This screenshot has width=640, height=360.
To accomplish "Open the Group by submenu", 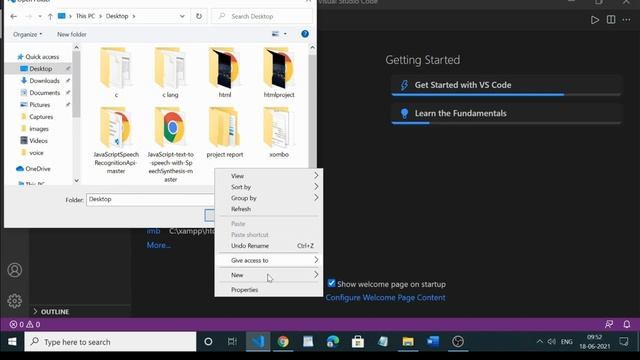I will click(269, 198).
